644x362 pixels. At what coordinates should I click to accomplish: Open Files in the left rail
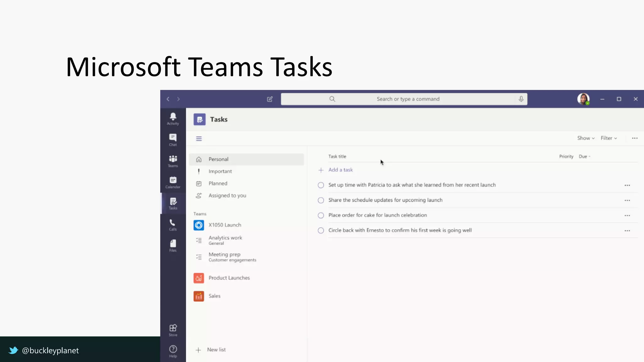[173, 246]
